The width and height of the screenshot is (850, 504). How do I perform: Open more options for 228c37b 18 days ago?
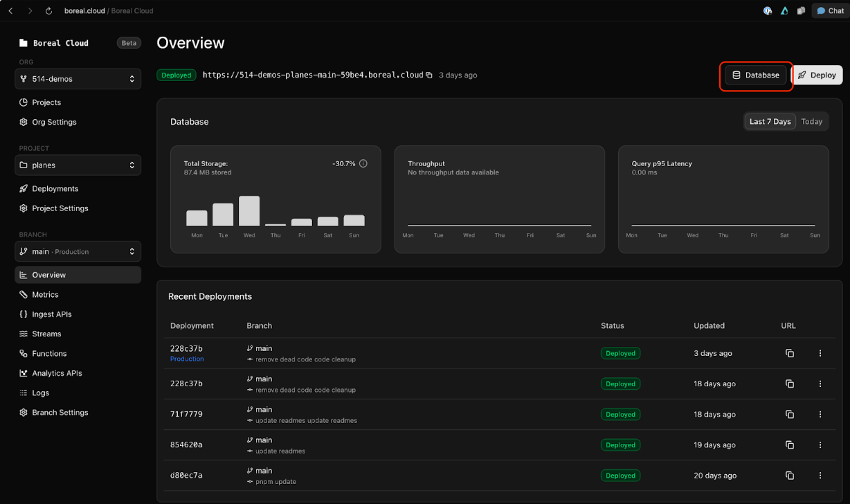pyautogui.click(x=820, y=384)
